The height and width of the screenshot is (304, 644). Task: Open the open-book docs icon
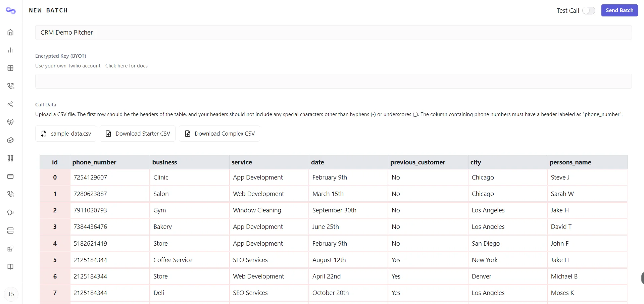(x=10, y=267)
